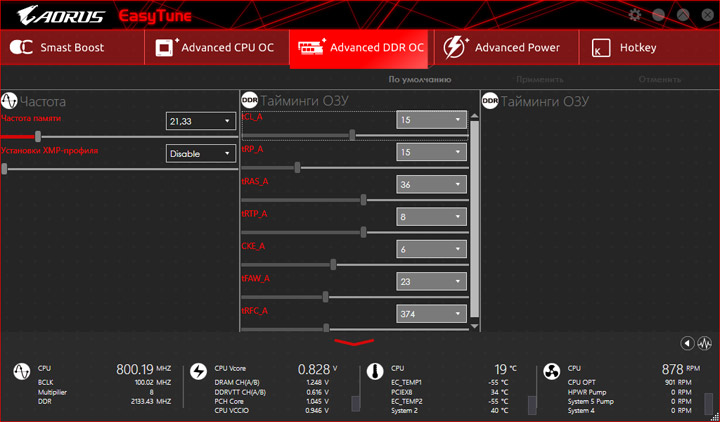This screenshot has height=422, width=720.
Task: Click the PCIEX8 34 °C value
Action: [x=499, y=392]
